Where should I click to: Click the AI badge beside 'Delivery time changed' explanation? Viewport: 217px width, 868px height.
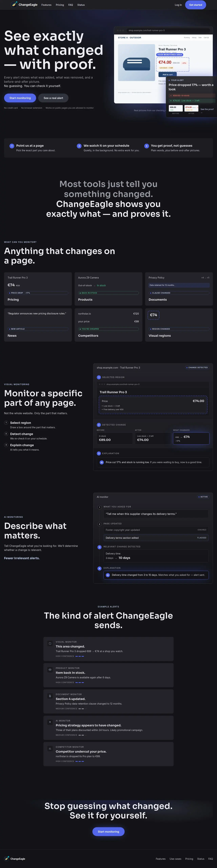pos(108,575)
